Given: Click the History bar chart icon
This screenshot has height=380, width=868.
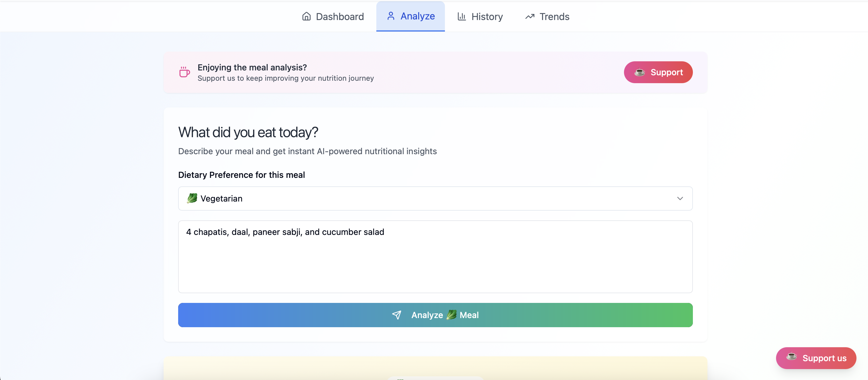Looking at the screenshot, I should (x=461, y=16).
